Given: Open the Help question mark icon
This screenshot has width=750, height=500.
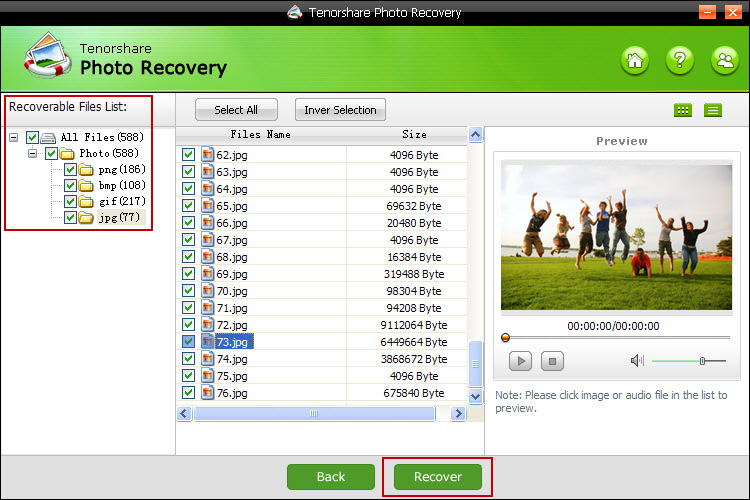Looking at the screenshot, I should (679, 60).
